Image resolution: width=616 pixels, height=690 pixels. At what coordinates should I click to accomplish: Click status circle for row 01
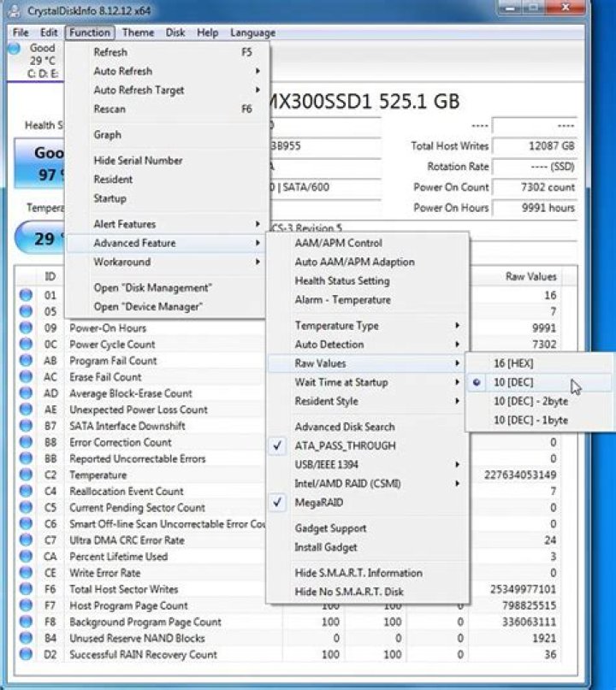[26, 295]
